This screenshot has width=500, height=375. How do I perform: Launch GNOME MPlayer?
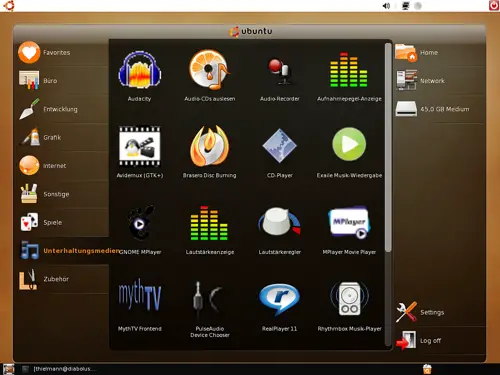tap(140, 229)
